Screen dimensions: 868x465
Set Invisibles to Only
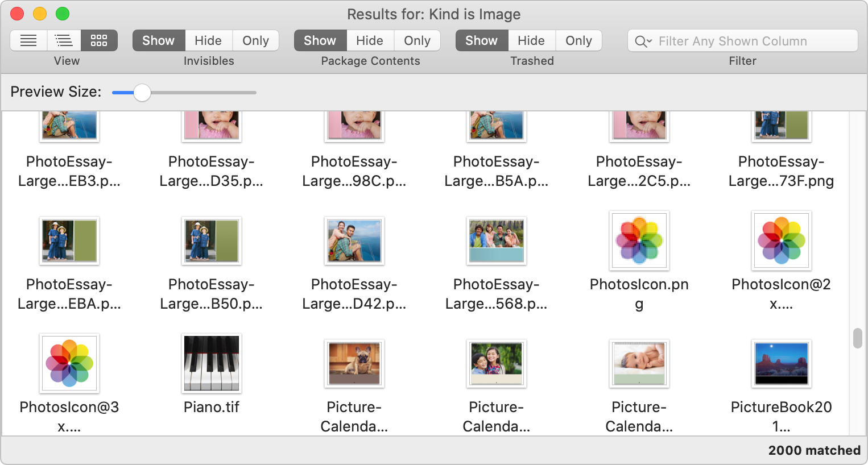(x=255, y=41)
